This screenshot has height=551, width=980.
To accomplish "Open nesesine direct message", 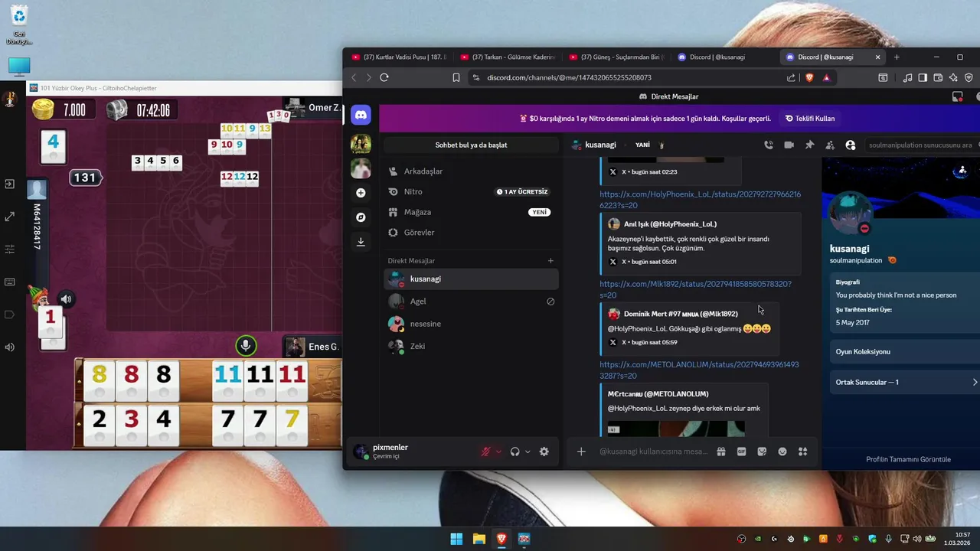I will (x=471, y=324).
